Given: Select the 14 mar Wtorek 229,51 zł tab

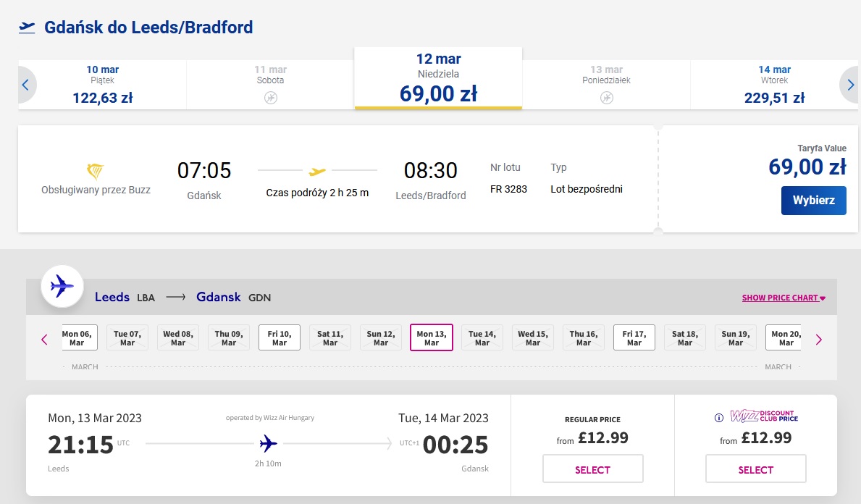Looking at the screenshot, I should pyautogui.click(x=774, y=85).
